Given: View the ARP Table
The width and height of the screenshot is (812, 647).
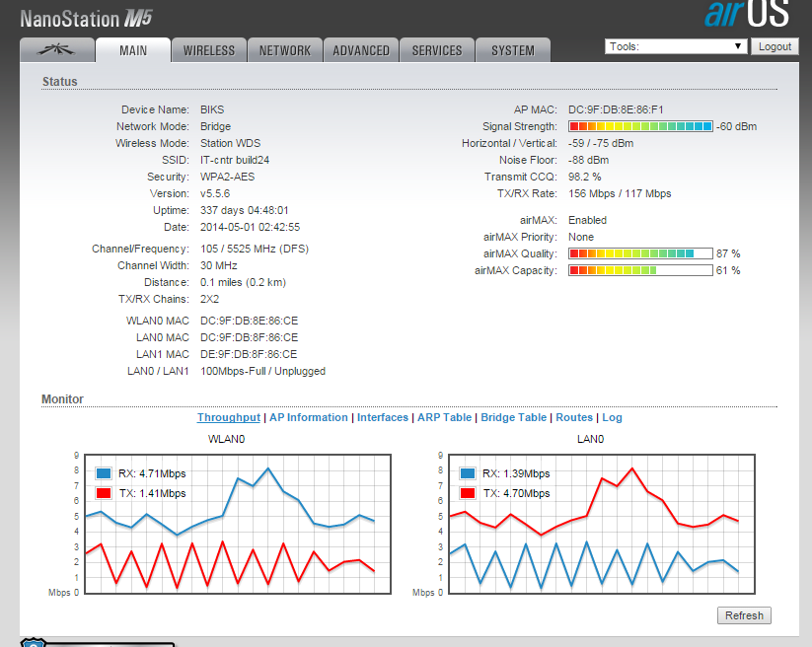Looking at the screenshot, I should click(x=444, y=417).
